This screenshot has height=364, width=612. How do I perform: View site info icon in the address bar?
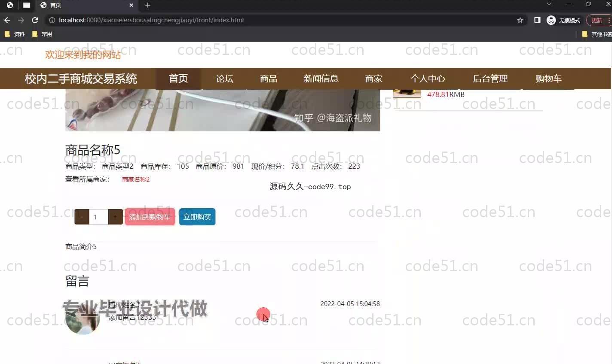click(x=52, y=20)
